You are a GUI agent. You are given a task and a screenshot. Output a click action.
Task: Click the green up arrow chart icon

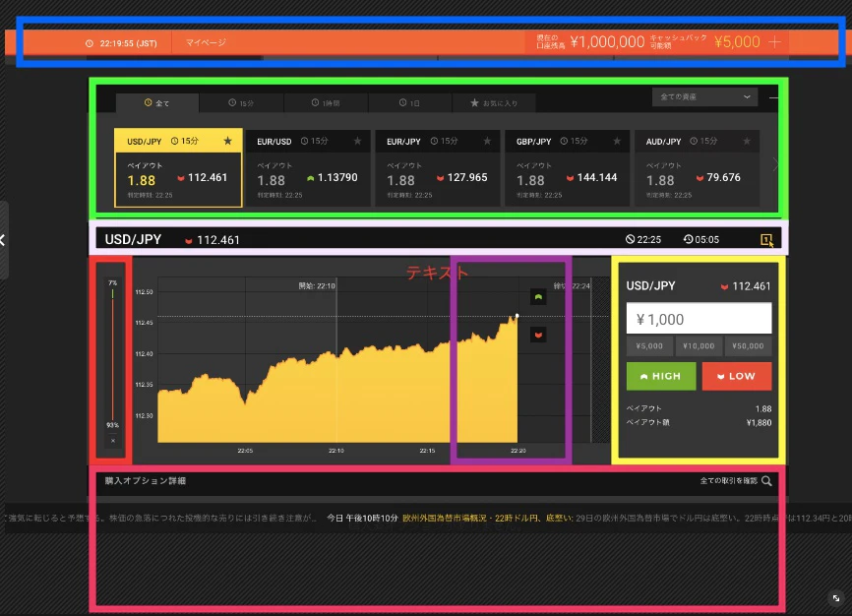(538, 297)
